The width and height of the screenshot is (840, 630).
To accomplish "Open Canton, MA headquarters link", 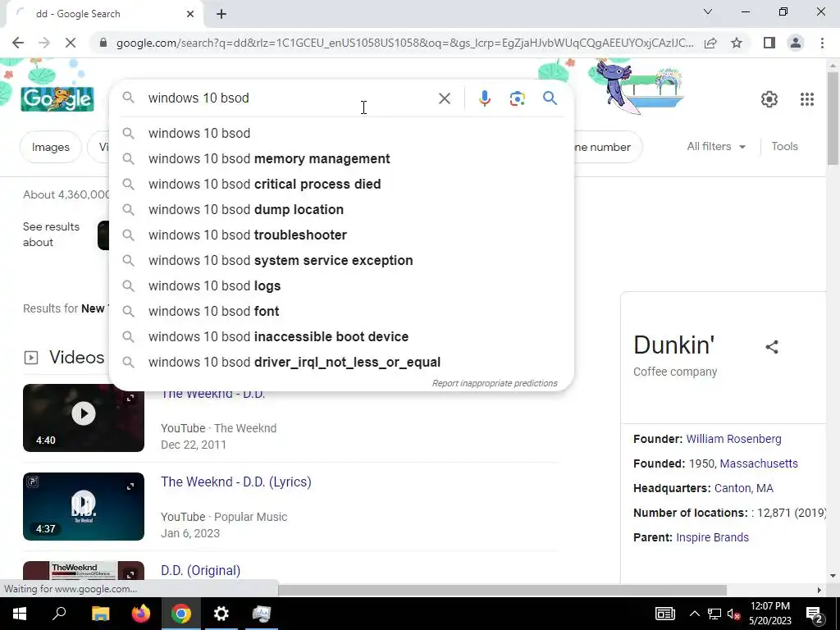I will point(743,488).
